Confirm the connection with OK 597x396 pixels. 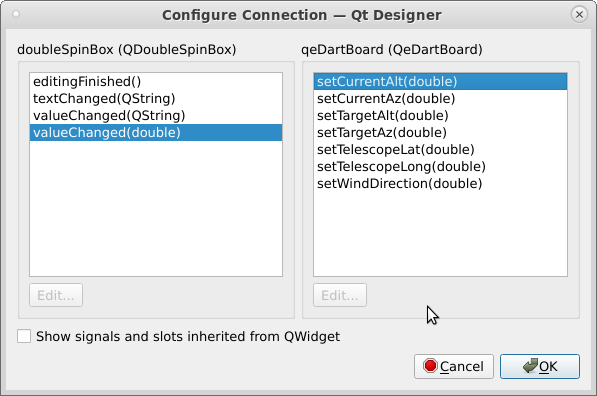540,366
